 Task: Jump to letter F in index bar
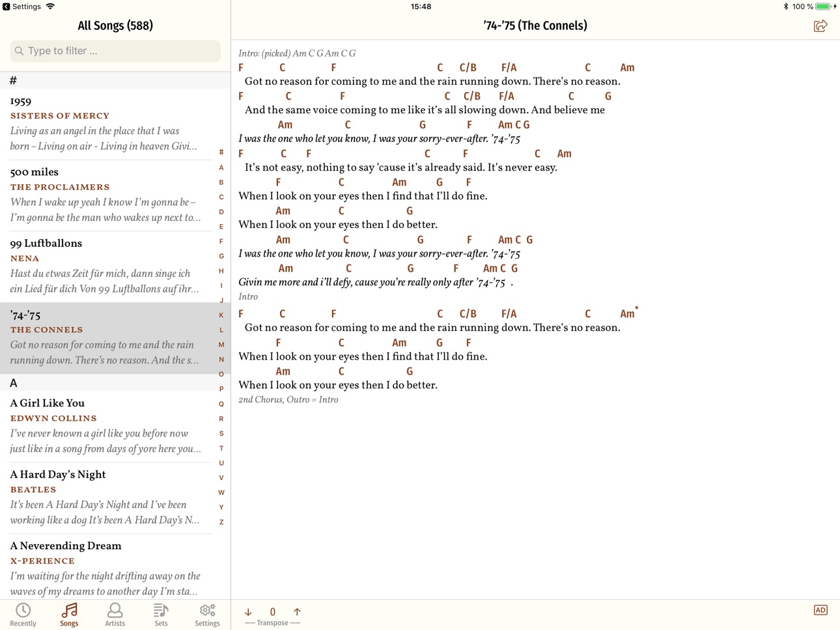point(221,241)
